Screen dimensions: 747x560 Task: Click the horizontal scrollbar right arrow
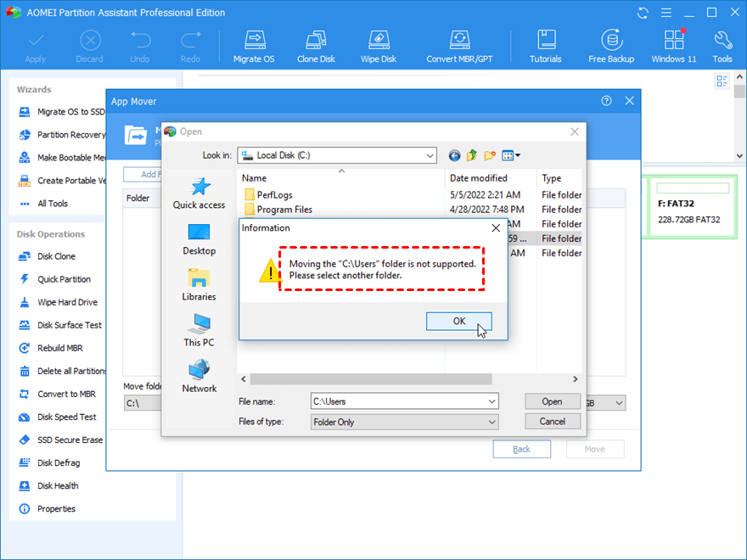coord(575,379)
